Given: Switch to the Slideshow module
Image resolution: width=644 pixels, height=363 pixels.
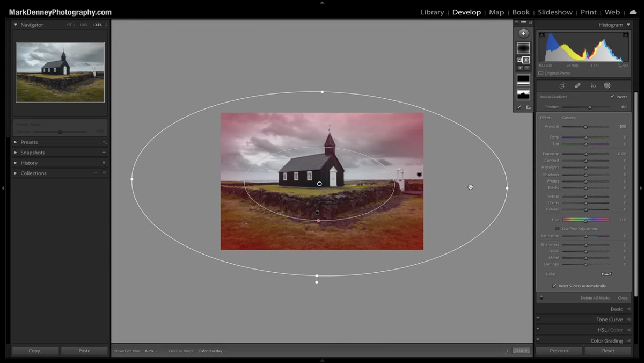Looking at the screenshot, I should click(555, 12).
